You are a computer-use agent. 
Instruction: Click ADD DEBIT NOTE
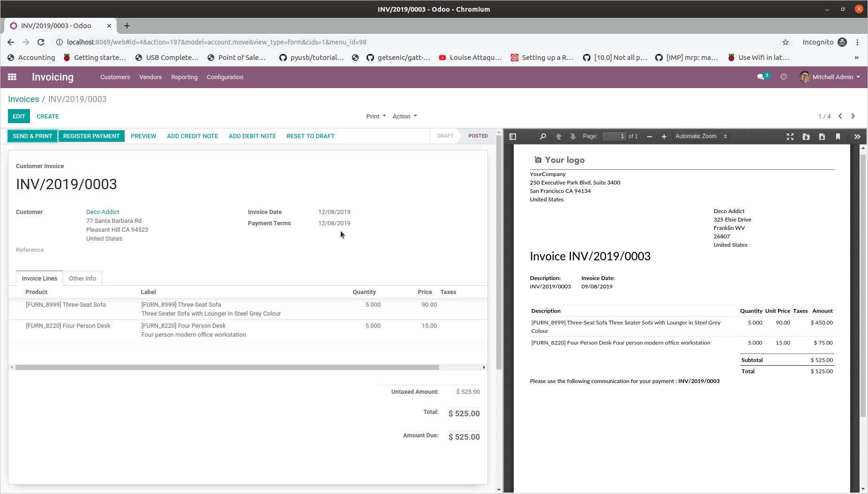252,136
